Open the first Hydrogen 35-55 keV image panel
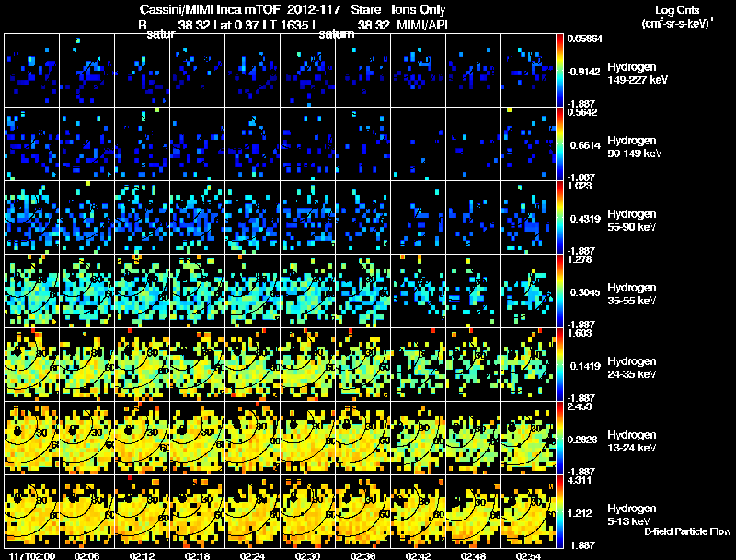The image size is (736, 560). click(x=31, y=291)
